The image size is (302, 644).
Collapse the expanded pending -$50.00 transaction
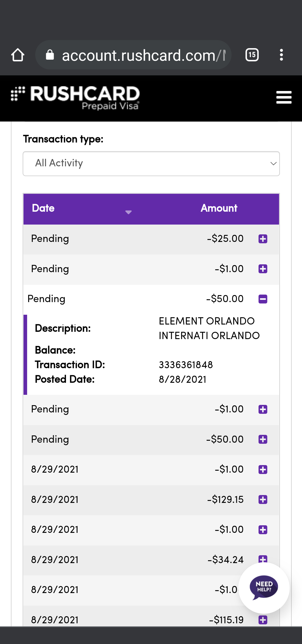(263, 299)
